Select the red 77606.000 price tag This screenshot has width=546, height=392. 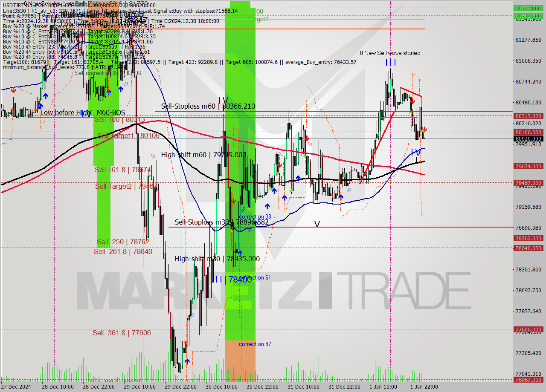coord(529,329)
